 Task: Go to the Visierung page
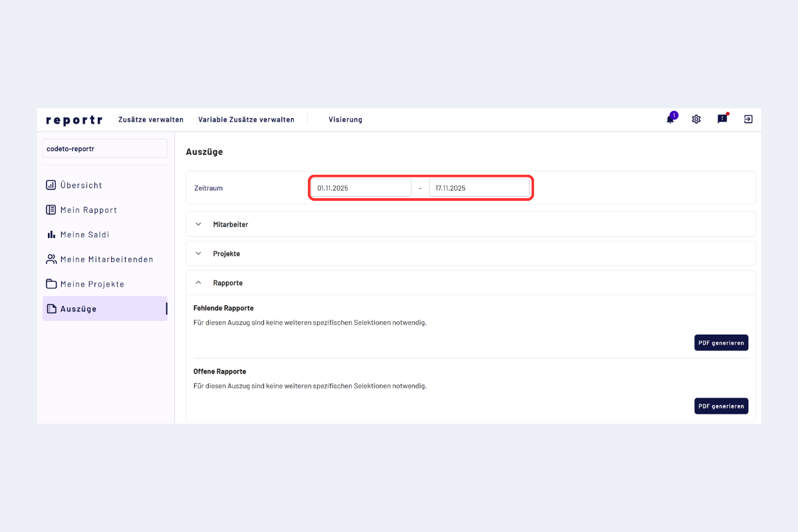345,120
